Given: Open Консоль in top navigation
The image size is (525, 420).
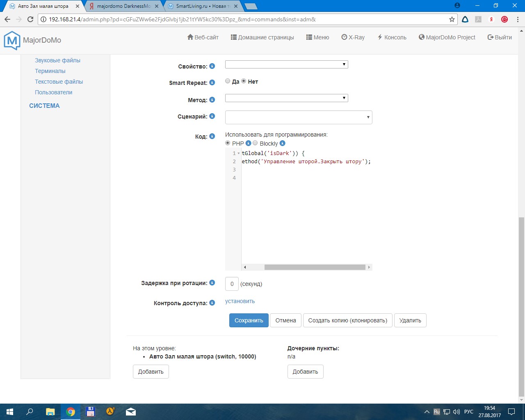Looking at the screenshot, I should click(x=392, y=37).
